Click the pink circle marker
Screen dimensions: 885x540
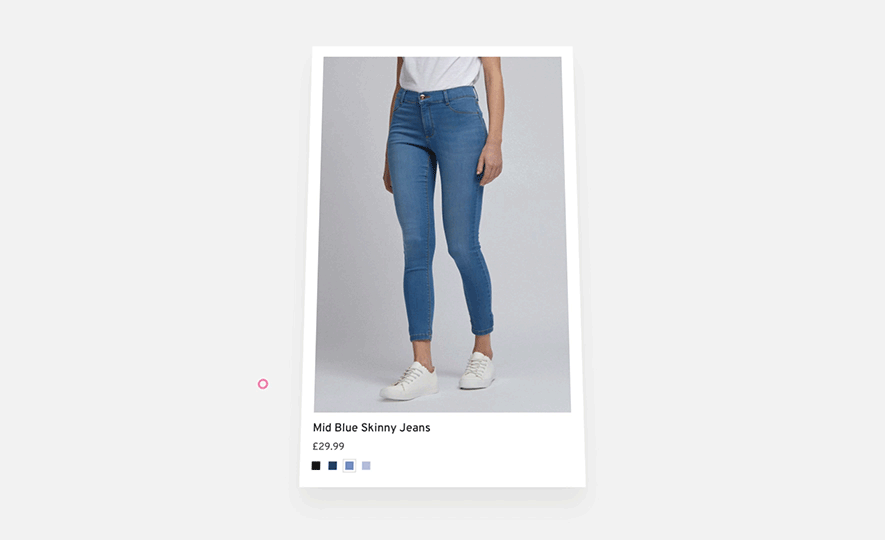pyautogui.click(x=263, y=384)
